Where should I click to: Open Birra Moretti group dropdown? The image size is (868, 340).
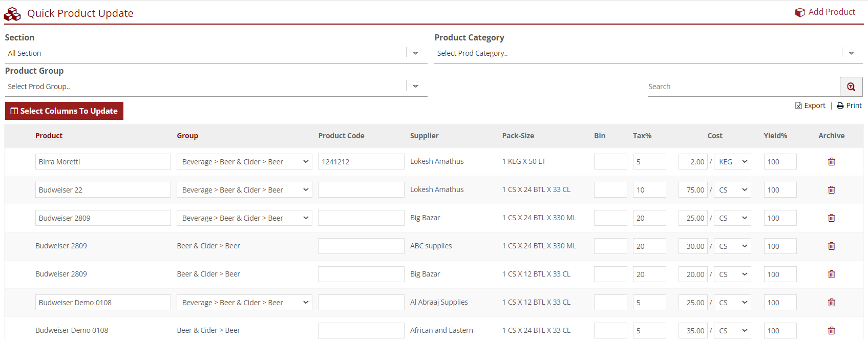(x=244, y=162)
